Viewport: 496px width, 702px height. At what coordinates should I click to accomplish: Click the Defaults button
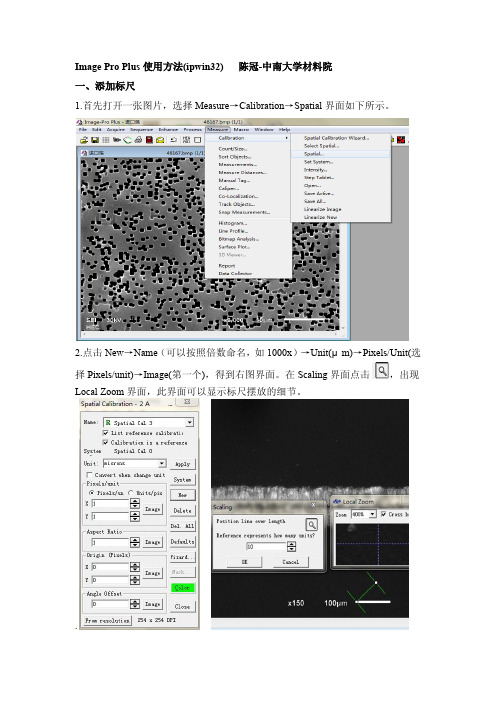[183, 542]
